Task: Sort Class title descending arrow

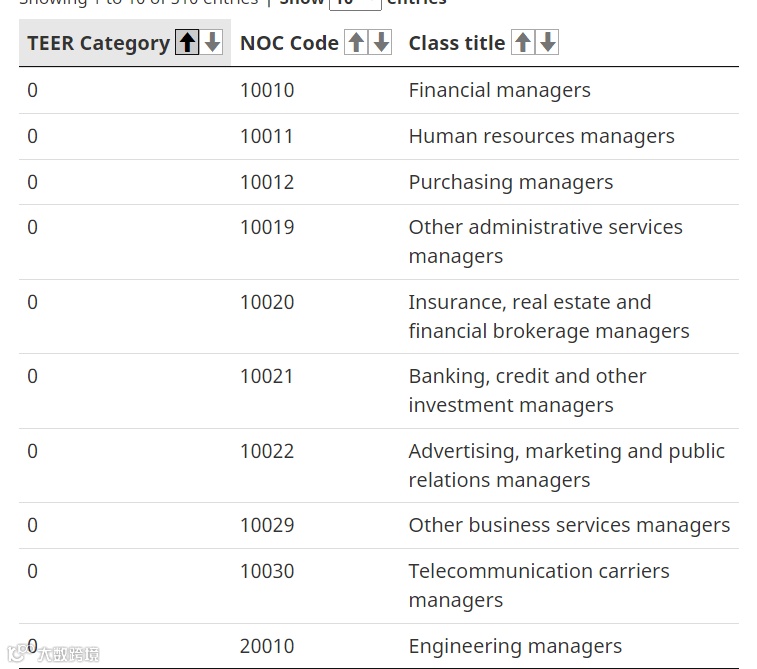Action: (547, 42)
